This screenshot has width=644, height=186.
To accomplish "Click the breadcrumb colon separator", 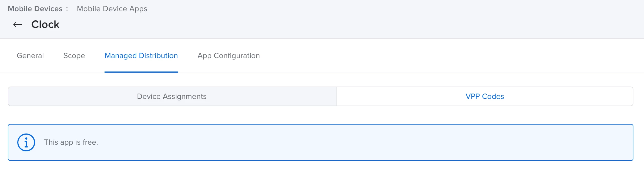I will tap(67, 9).
